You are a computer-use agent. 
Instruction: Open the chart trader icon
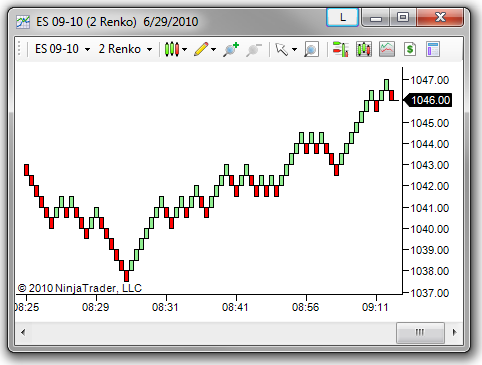click(341, 49)
